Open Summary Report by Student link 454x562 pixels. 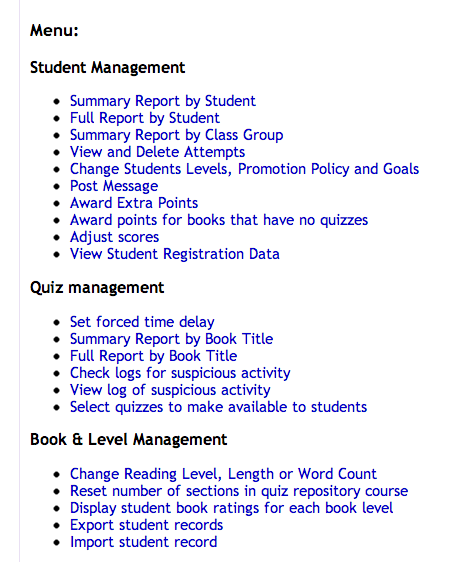click(163, 101)
